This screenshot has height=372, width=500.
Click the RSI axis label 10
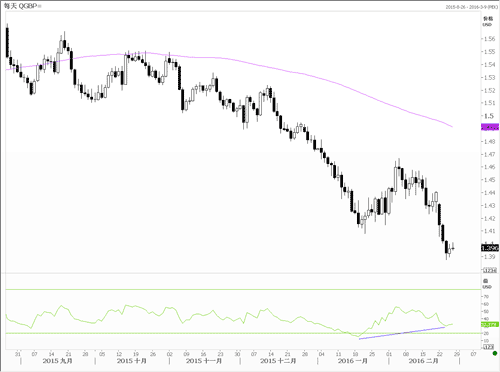486,341
